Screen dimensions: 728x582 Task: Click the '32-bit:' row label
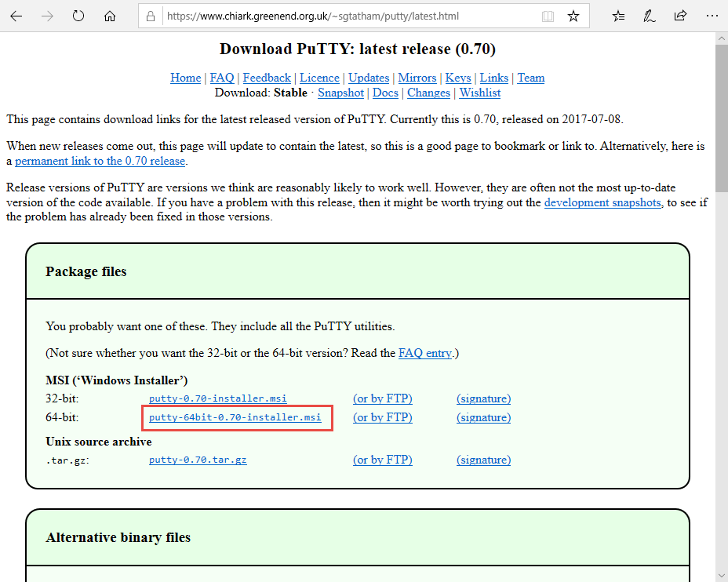point(62,398)
